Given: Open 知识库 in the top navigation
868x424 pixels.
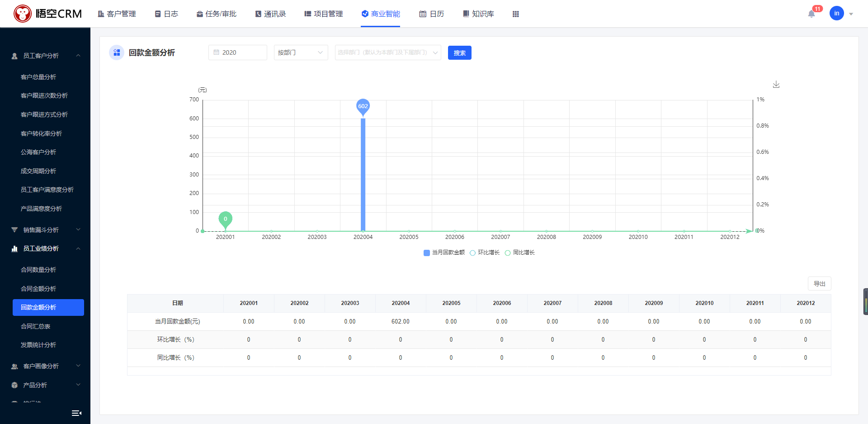Looking at the screenshot, I should 478,14.
